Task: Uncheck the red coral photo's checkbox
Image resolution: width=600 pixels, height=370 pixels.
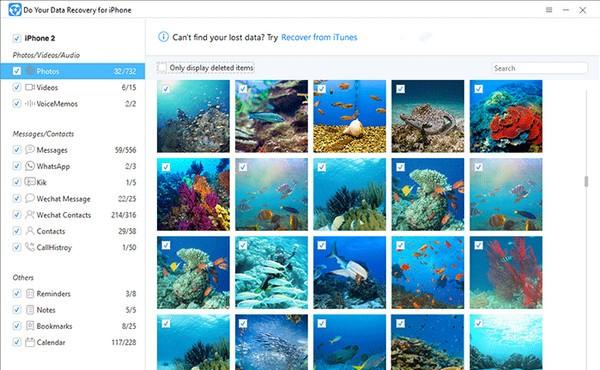Action: (x=478, y=89)
